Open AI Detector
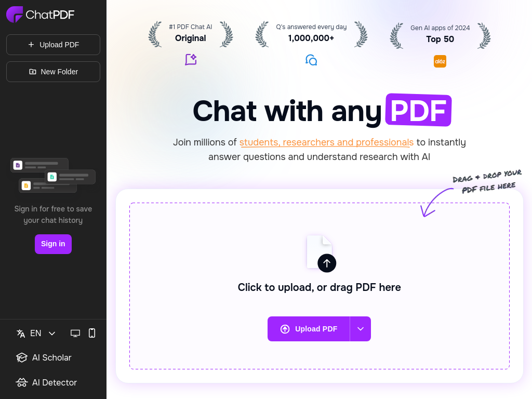The image size is (532, 399). tap(46, 382)
